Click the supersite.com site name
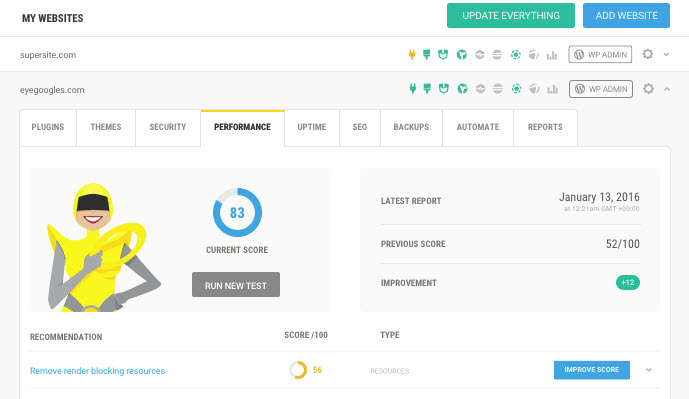Image resolution: width=689 pixels, height=399 pixels. (x=48, y=55)
